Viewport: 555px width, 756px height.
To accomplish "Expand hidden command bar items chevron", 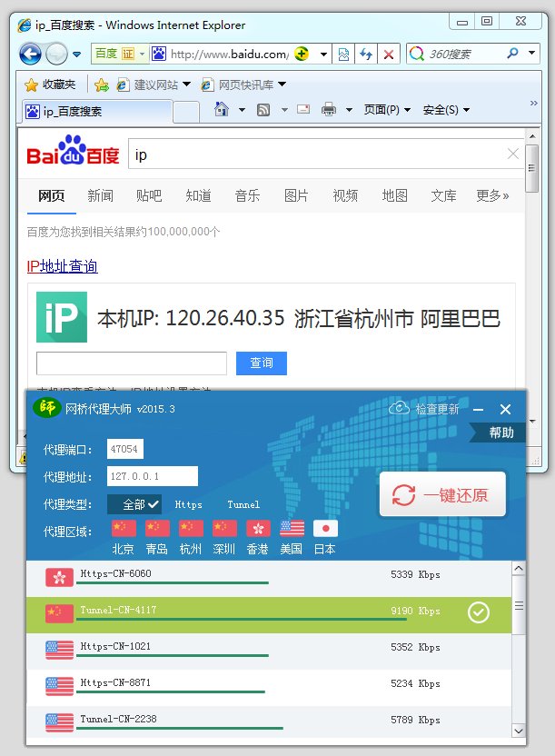I will [x=534, y=104].
